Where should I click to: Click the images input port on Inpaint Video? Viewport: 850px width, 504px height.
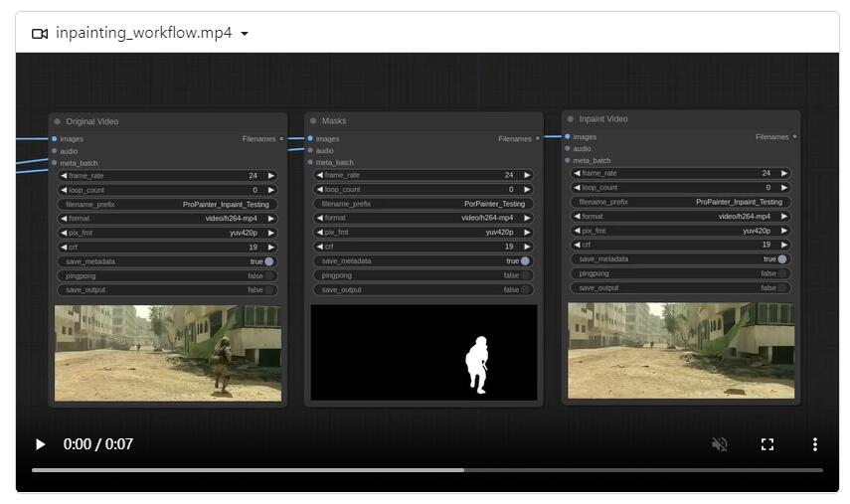(x=567, y=136)
